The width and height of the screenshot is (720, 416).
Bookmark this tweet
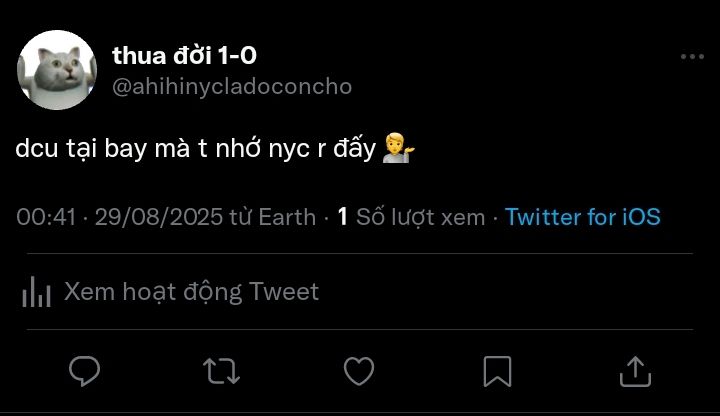[497, 371]
